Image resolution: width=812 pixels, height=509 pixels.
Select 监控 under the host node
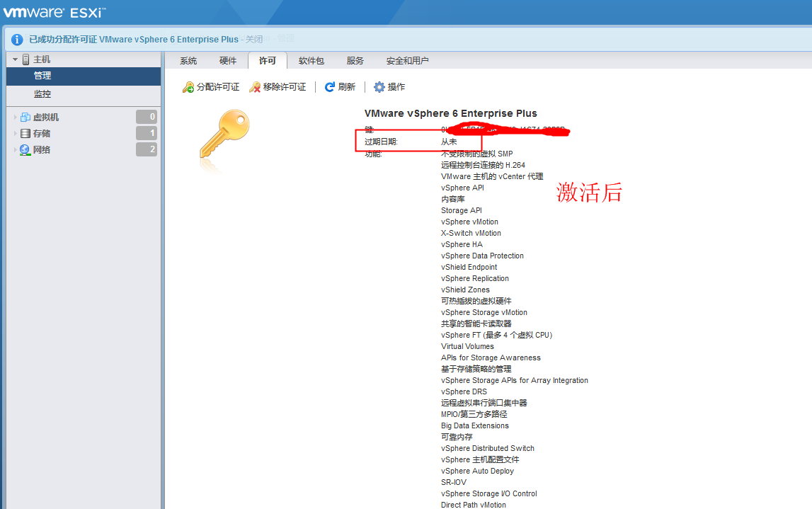[x=42, y=94]
